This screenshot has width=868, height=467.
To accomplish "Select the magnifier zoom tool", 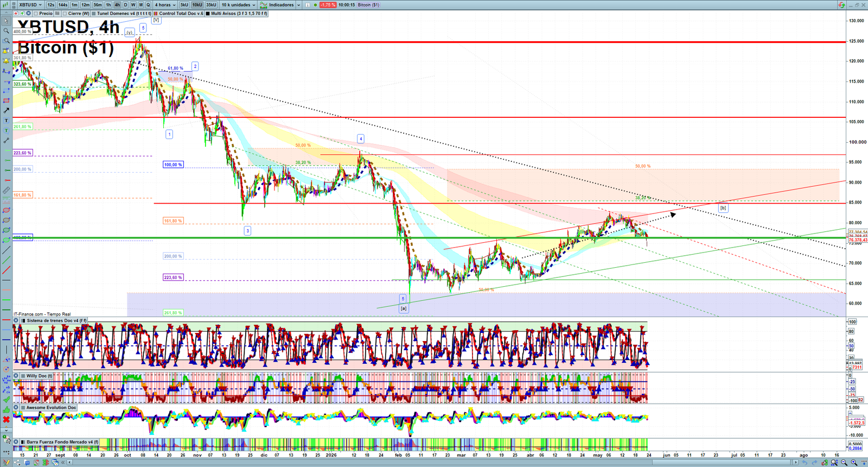I will point(7,30).
